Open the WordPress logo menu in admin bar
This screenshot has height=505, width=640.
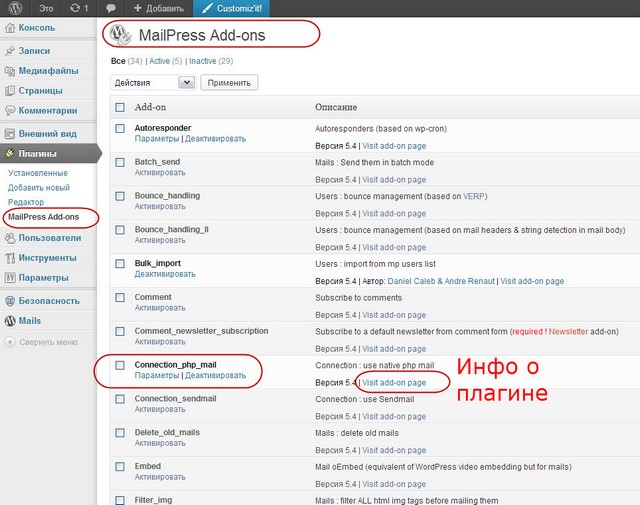coord(15,8)
